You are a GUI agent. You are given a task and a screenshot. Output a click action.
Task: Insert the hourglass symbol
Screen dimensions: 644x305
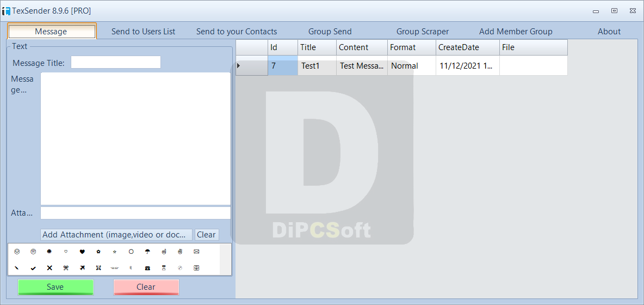(164, 267)
